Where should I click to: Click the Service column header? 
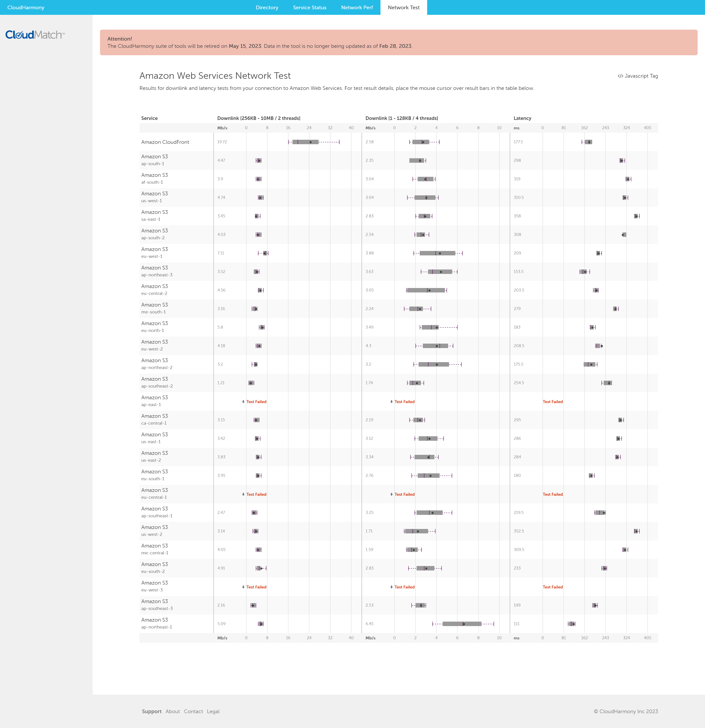tap(149, 118)
